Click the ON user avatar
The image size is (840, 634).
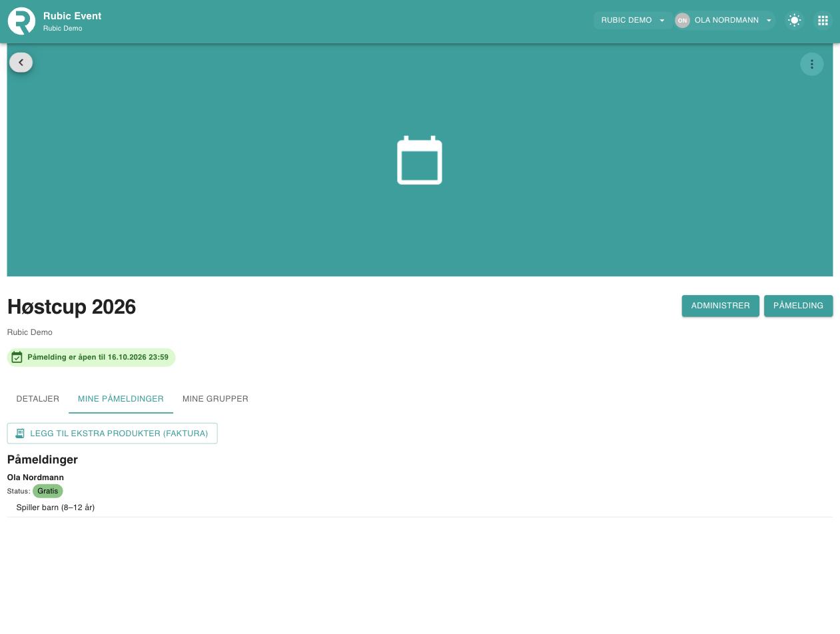tap(682, 21)
